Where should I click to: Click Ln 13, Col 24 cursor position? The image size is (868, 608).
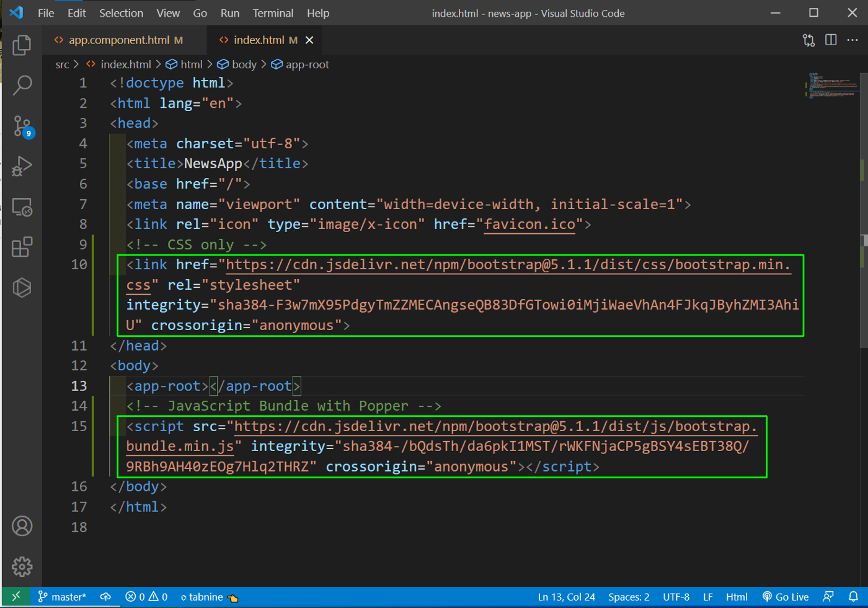pos(566,597)
